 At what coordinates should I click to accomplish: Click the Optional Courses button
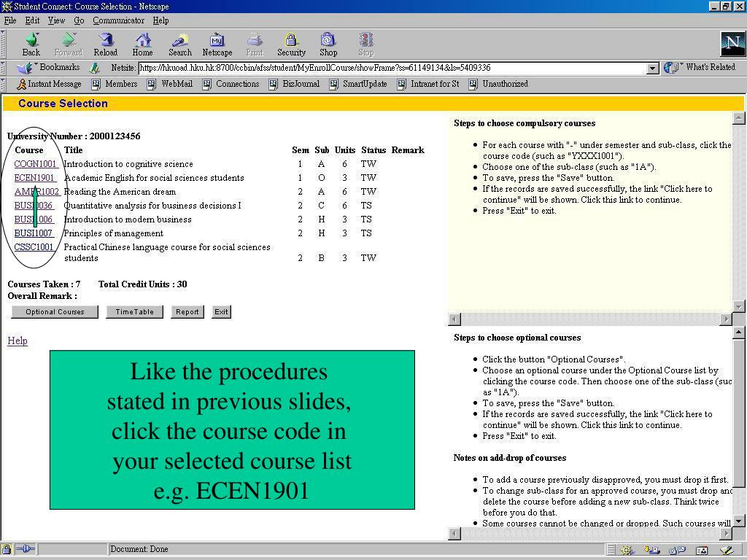[x=55, y=312]
